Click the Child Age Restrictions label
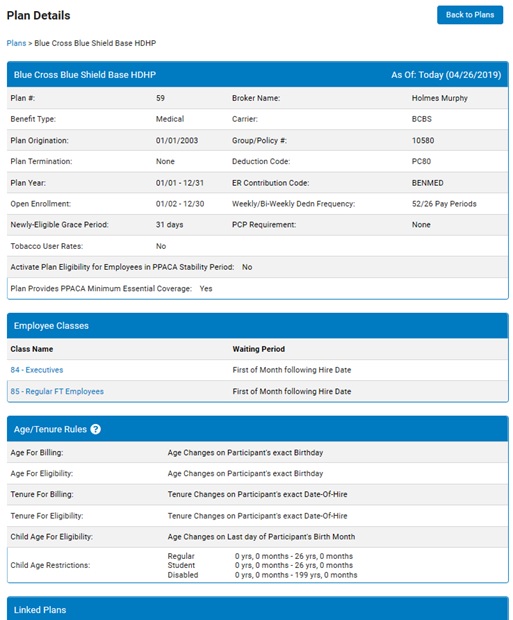 50,565
